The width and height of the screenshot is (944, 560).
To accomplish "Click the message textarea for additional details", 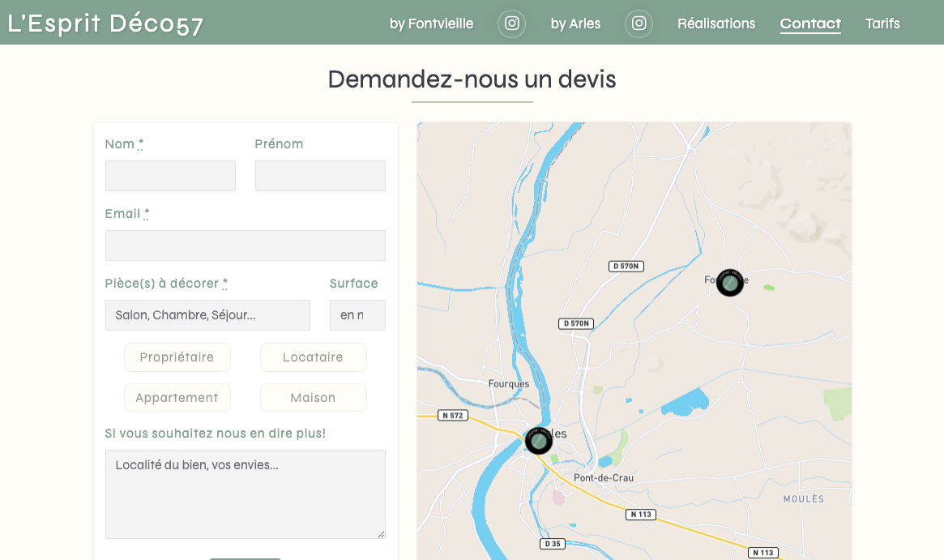I will tap(245, 494).
